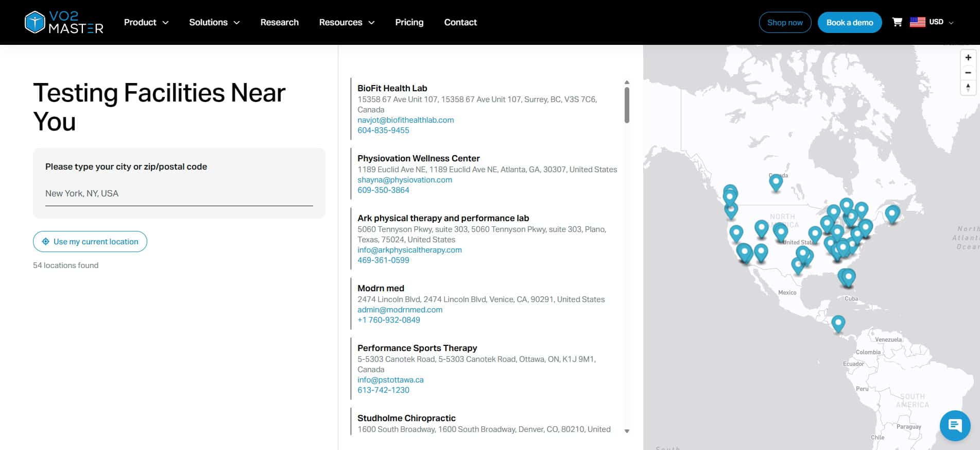The image size is (980, 450).
Task: Click the 54 locations found text
Action: (65, 265)
